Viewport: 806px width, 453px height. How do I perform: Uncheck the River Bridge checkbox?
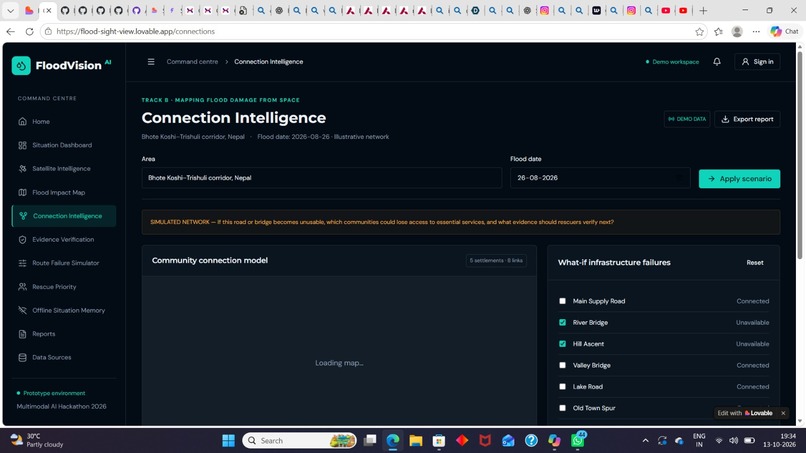(562, 322)
